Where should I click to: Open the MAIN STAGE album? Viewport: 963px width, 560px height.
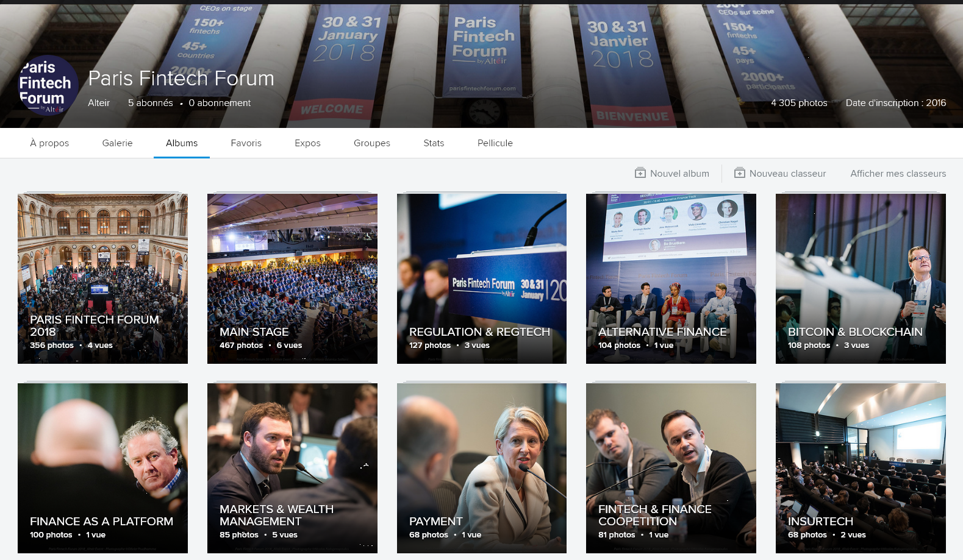click(292, 278)
